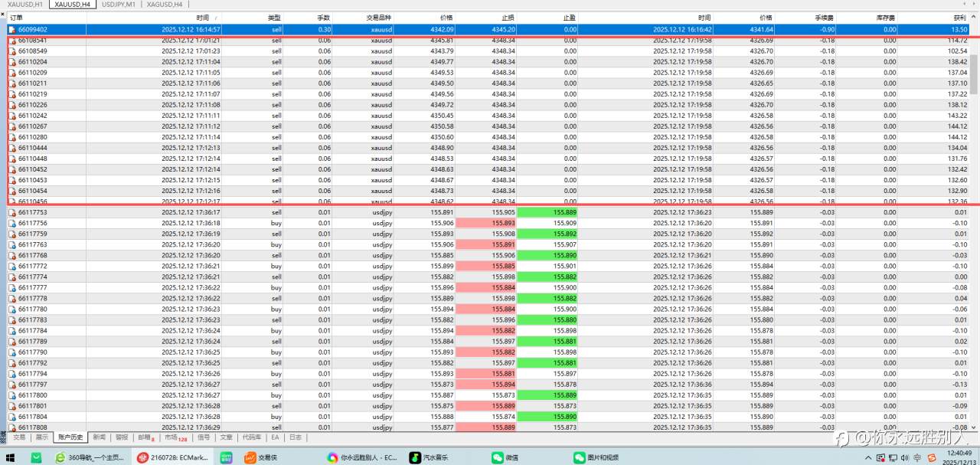The height and width of the screenshot is (465, 980).
Task: Click the order icon for row 66110219
Action: [12, 94]
